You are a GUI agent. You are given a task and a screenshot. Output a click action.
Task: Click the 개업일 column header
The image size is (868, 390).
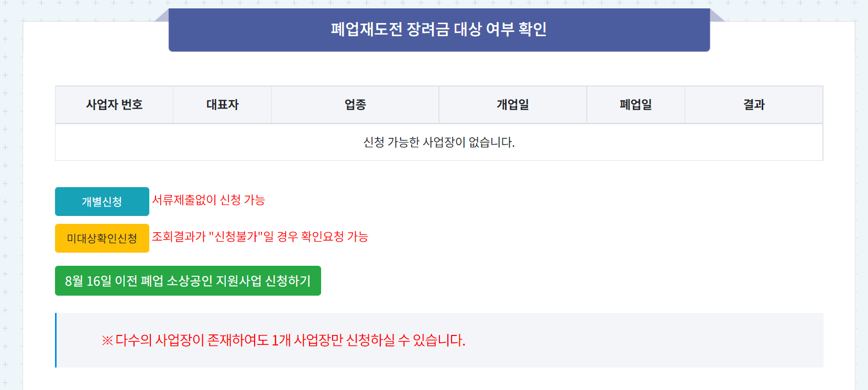[512, 104]
